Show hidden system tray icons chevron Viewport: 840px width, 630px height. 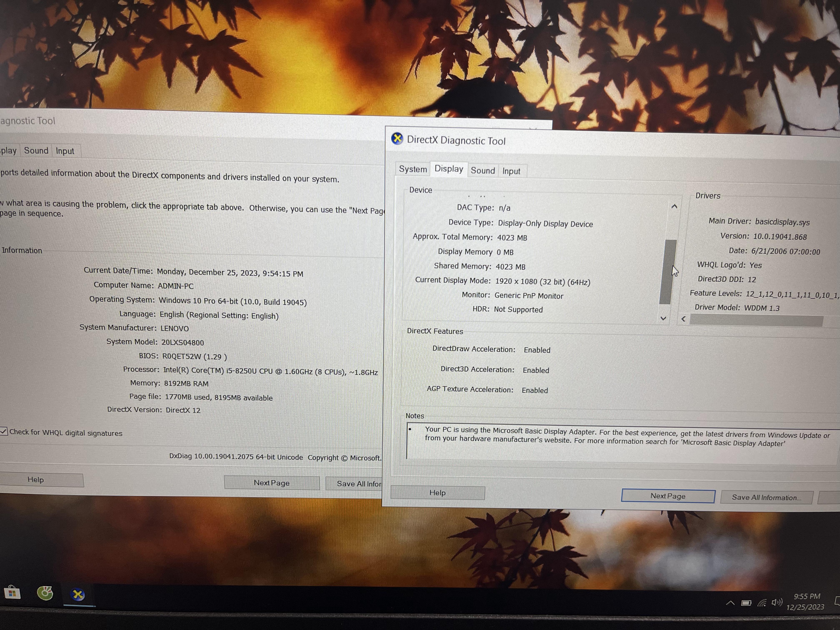(x=730, y=603)
